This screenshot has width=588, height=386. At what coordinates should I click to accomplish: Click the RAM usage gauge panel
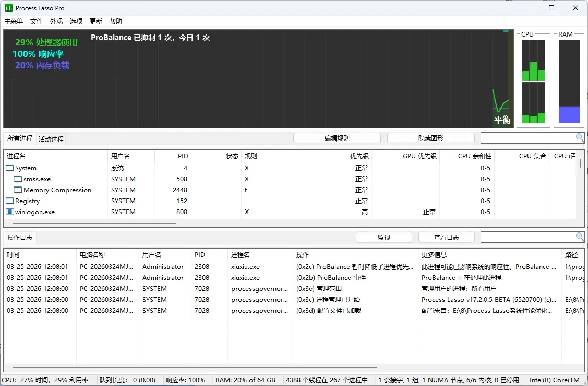click(569, 79)
